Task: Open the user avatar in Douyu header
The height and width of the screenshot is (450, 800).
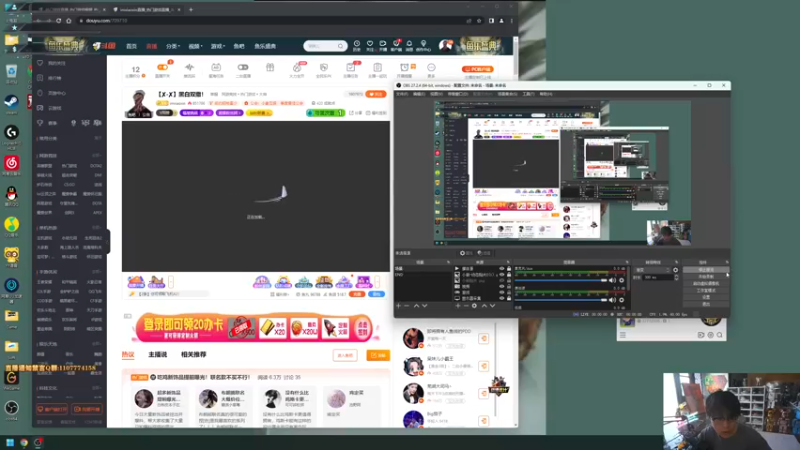Action: tap(445, 45)
